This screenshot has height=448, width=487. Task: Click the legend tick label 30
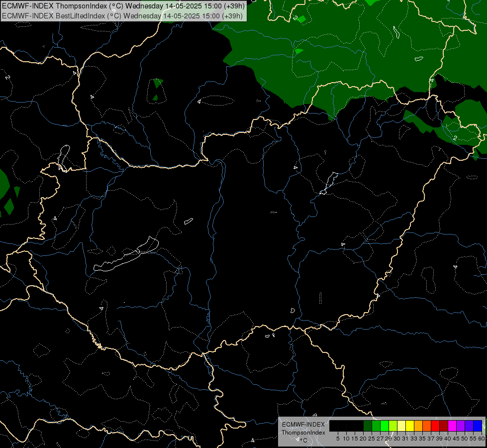pyautogui.click(x=397, y=439)
